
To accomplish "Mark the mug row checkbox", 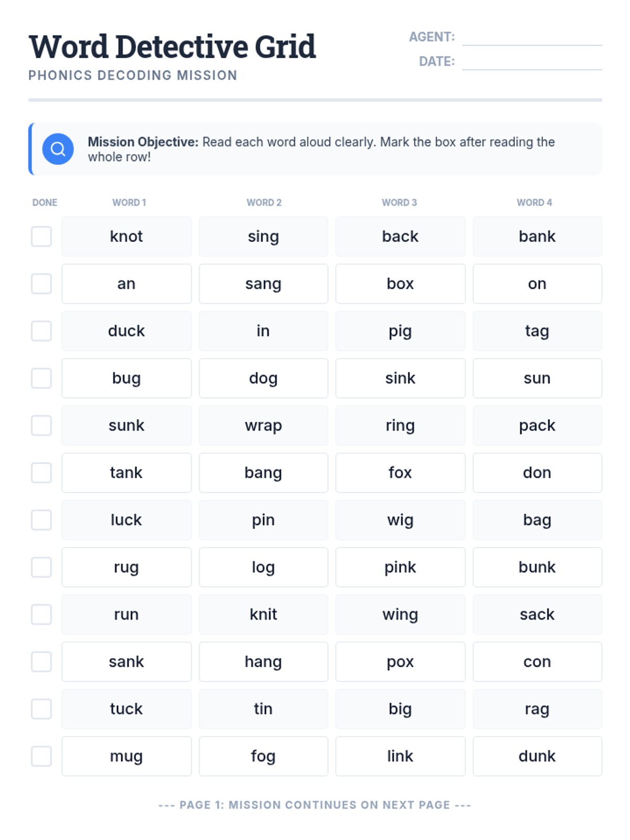I will pyautogui.click(x=41, y=757).
